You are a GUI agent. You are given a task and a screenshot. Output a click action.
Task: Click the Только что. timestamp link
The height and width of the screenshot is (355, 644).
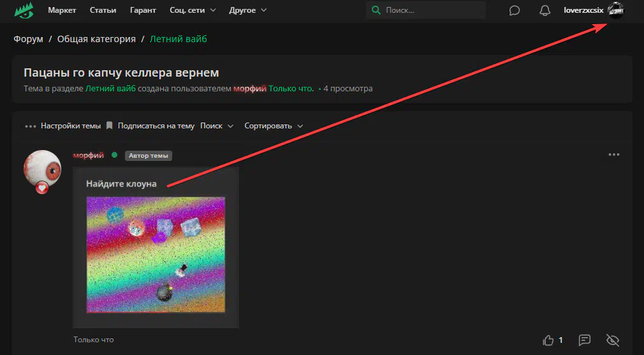click(291, 89)
